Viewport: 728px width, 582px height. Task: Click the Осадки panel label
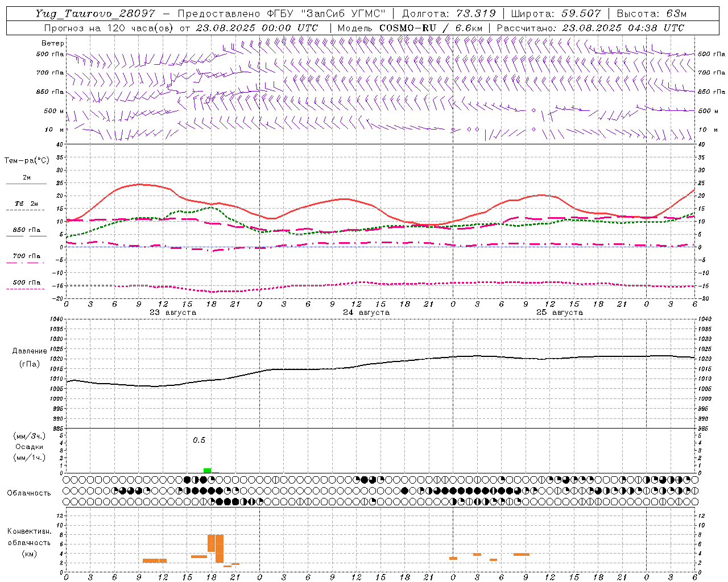[x=30, y=447]
